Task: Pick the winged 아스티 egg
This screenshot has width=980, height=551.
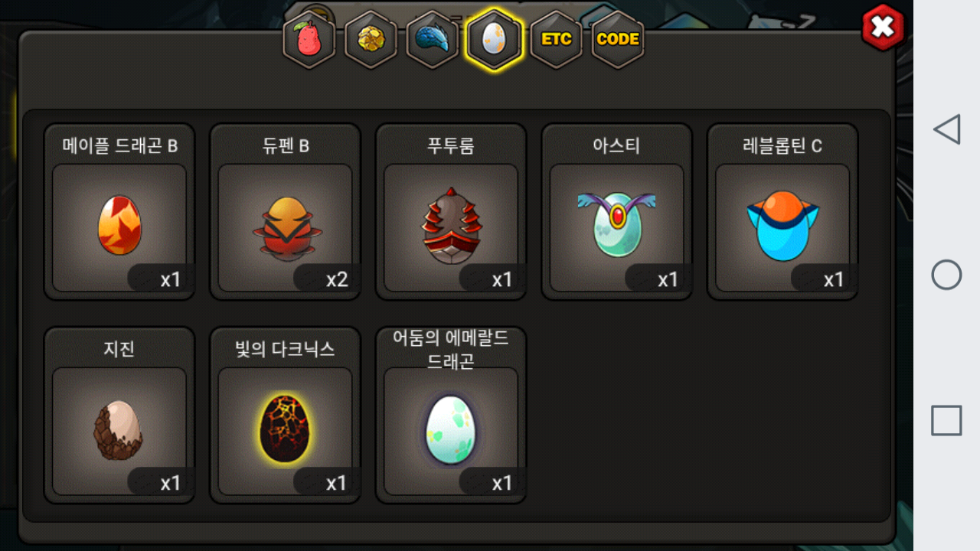Action: [x=617, y=212]
